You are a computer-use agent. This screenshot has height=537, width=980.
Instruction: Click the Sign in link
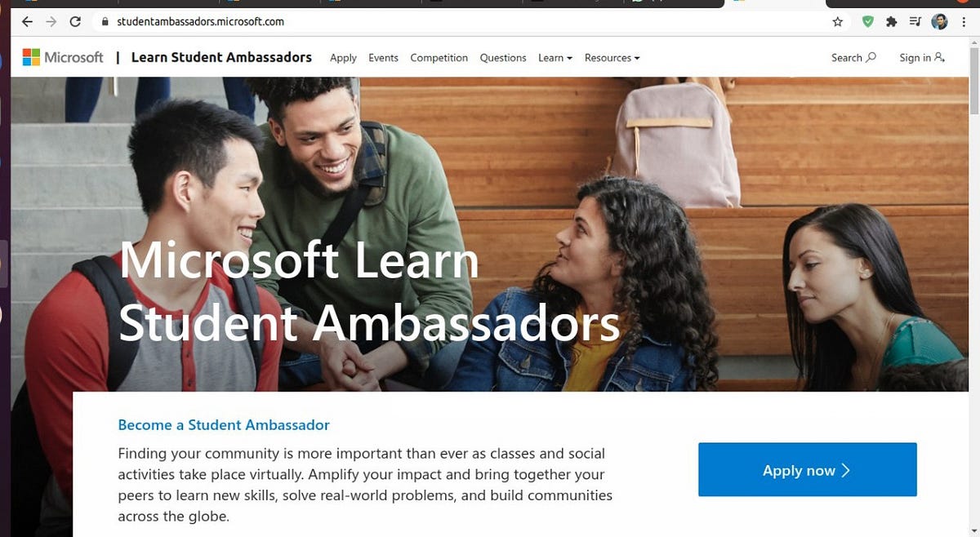click(922, 58)
